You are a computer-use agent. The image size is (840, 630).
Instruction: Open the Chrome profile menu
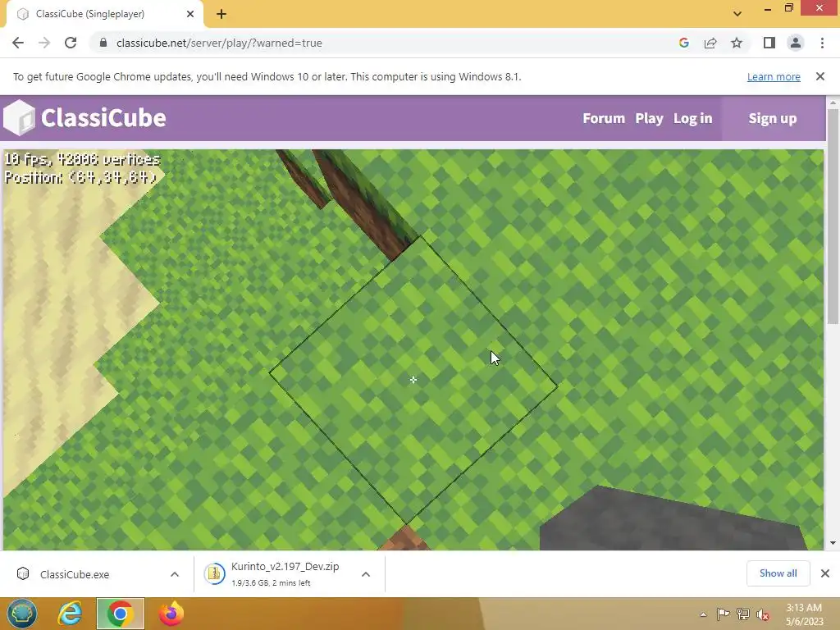coord(796,43)
